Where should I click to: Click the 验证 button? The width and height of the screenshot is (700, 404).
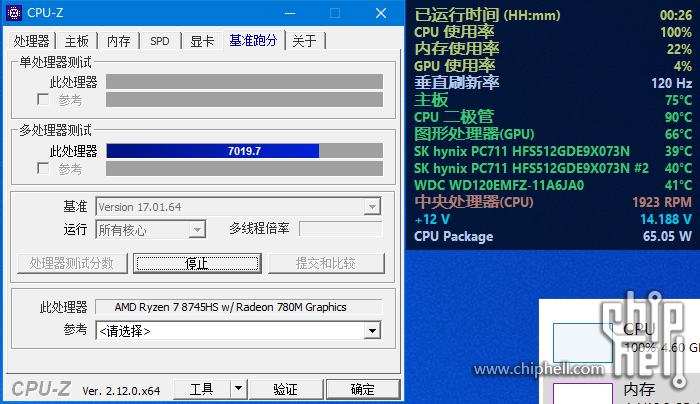286,390
